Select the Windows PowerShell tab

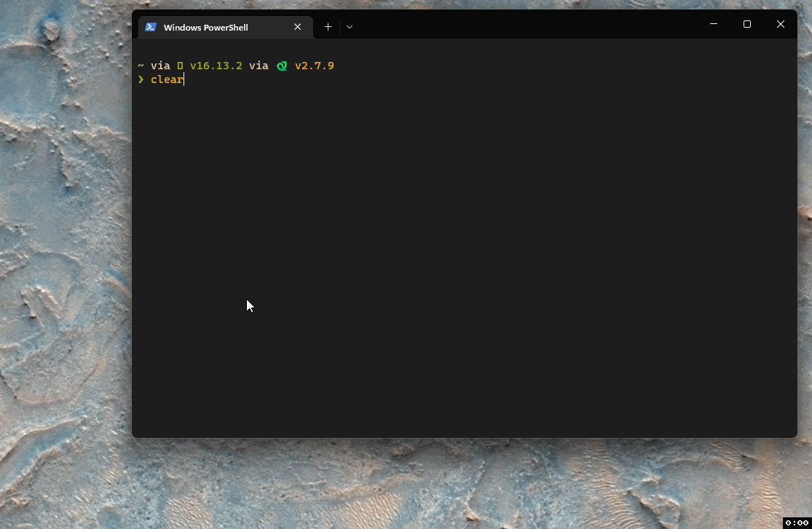225,28
